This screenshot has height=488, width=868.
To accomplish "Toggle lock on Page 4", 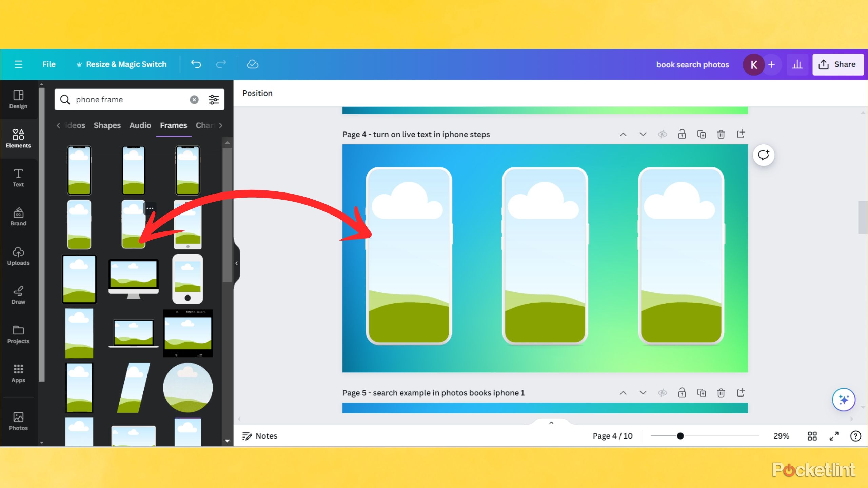I will 682,134.
